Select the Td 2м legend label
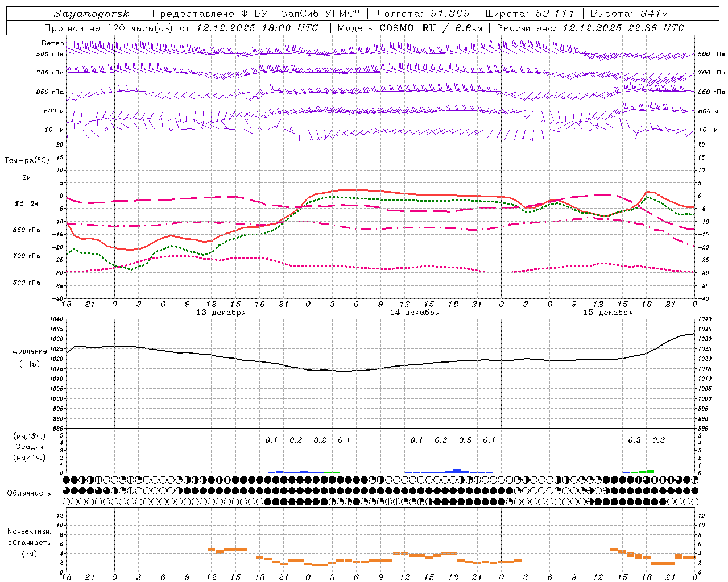Viewport: 728px width, 582px height. 26,203
